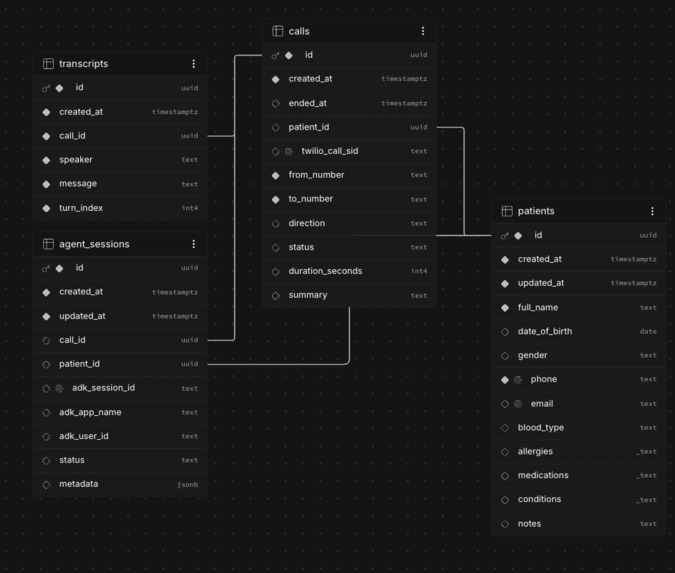Select the agent_sessions table title
This screenshot has height=573, width=675.
(94, 244)
